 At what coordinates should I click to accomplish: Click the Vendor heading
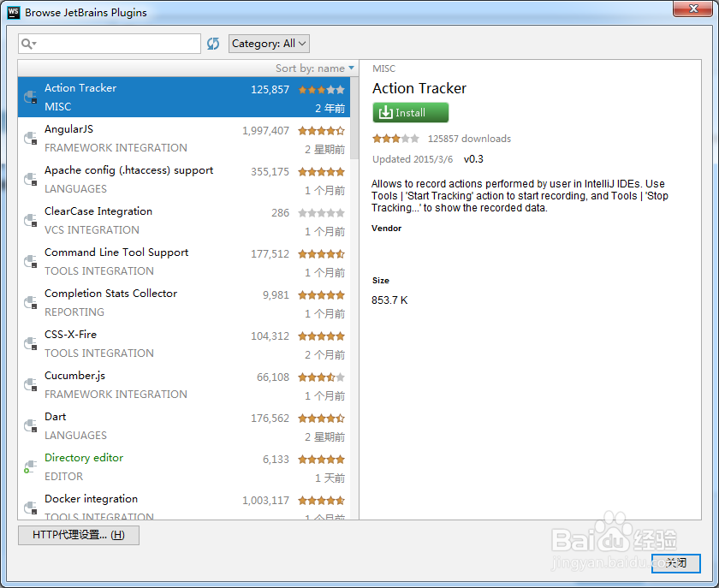tap(386, 228)
